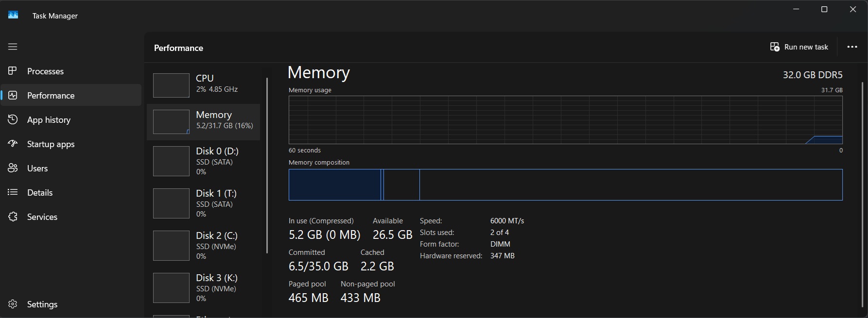Select Disk 3 (K:) performance item
The image size is (868, 318).
coord(204,288)
